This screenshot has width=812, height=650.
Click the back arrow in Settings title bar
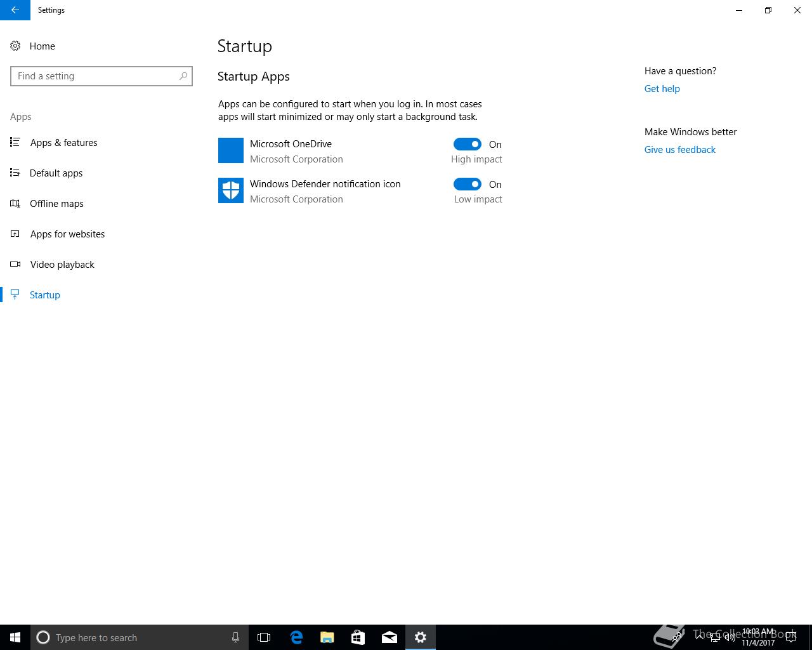point(15,10)
